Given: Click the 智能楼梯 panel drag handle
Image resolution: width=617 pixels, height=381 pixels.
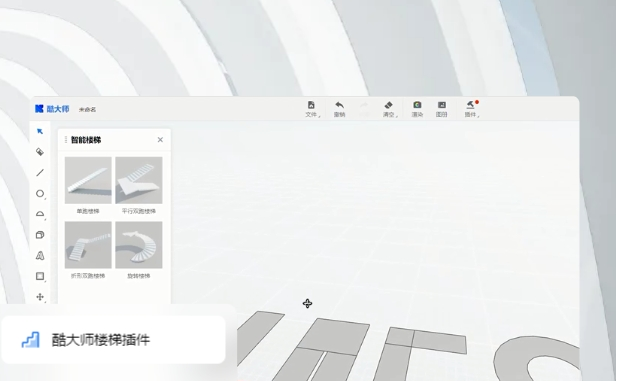Looking at the screenshot, I should (66, 140).
